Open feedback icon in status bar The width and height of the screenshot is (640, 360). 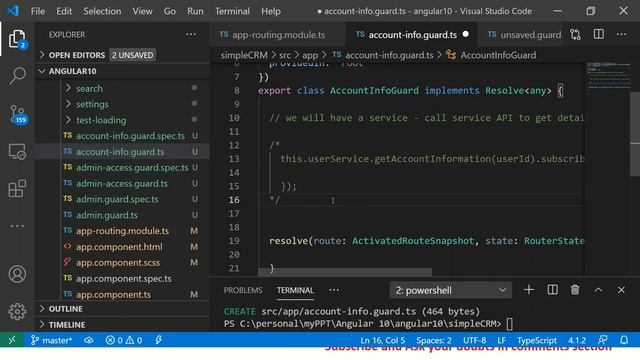602,340
